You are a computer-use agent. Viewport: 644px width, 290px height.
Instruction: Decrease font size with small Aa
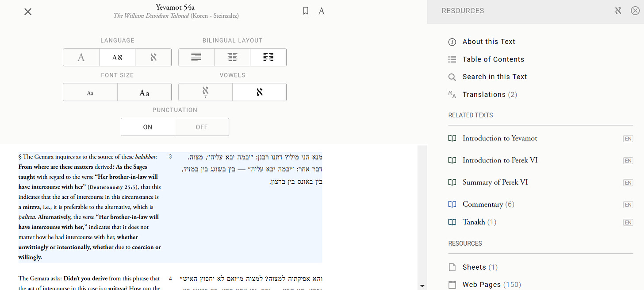(90, 92)
